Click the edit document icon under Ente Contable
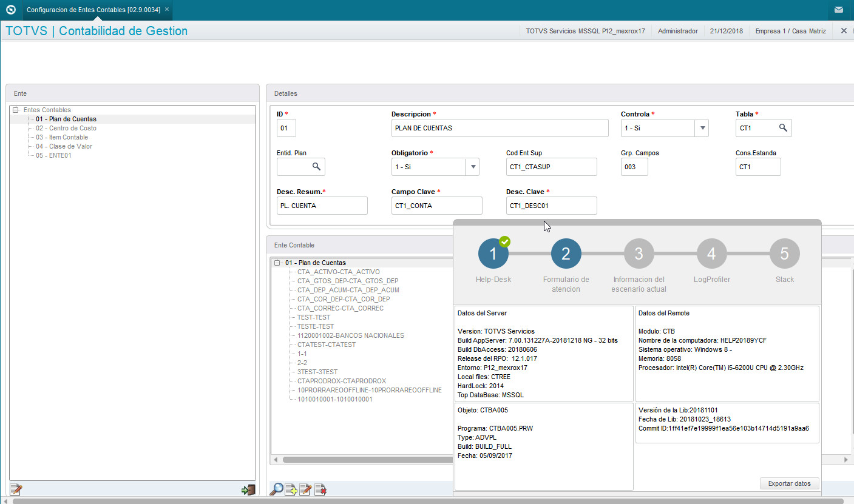854x504 pixels. point(305,489)
